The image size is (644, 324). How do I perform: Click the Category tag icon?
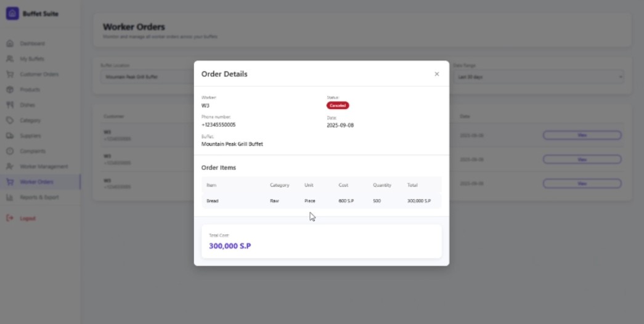click(10, 121)
